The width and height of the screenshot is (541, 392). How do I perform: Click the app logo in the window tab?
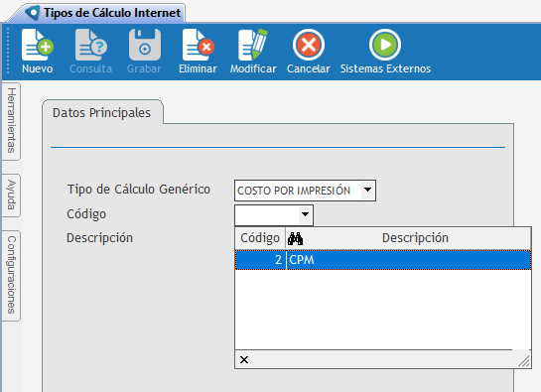point(33,13)
